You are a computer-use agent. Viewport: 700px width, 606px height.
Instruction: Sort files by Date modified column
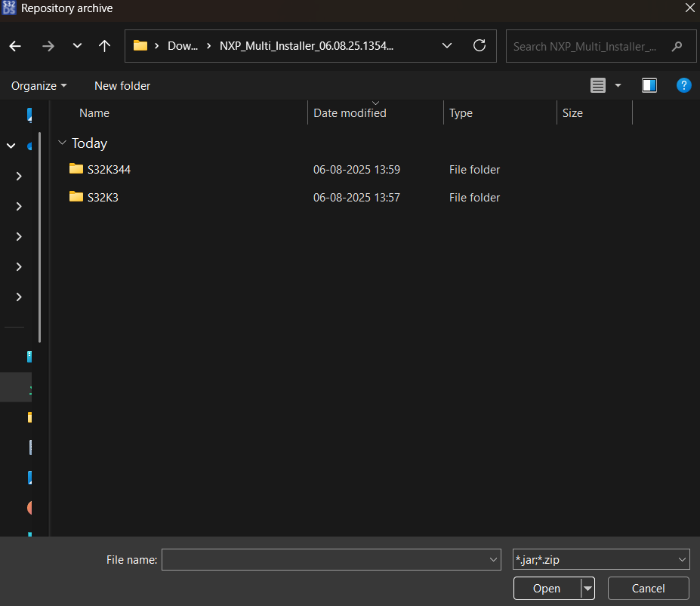coord(350,113)
